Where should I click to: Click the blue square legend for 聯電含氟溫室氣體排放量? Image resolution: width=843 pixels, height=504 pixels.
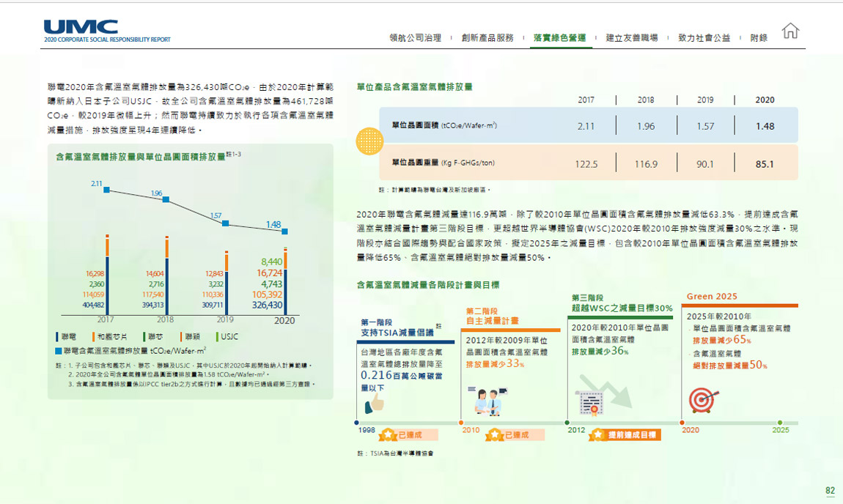58,351
